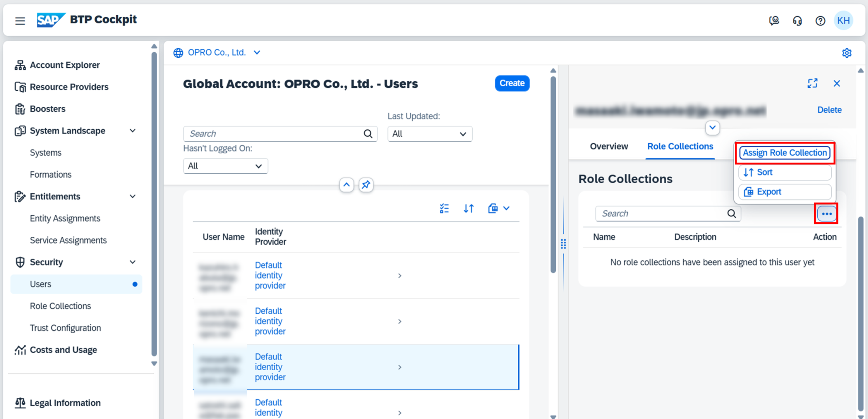
Task: Open the feedback chat icon in header
Action: [774, 21]
